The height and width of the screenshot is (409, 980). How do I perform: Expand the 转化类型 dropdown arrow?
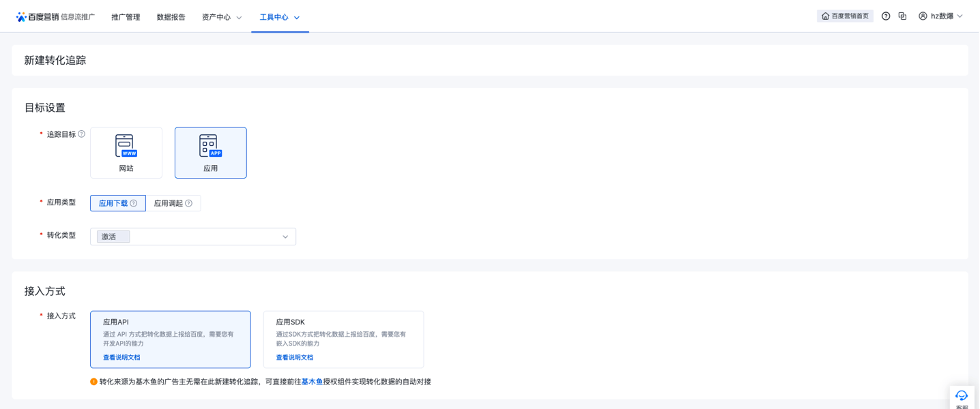[285, 237]
